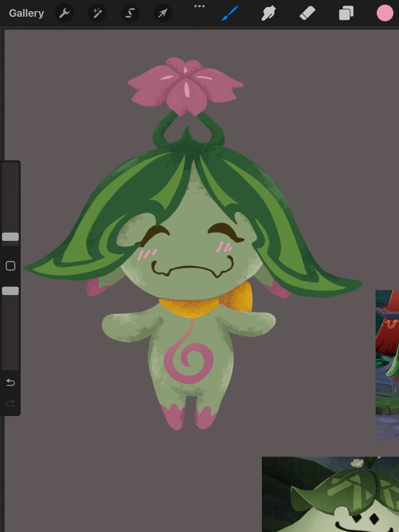Image resolution: width=399 pixels, height=532 pixels.
Task: Adjust the brush size slider handle
Action: click(10, 237)
